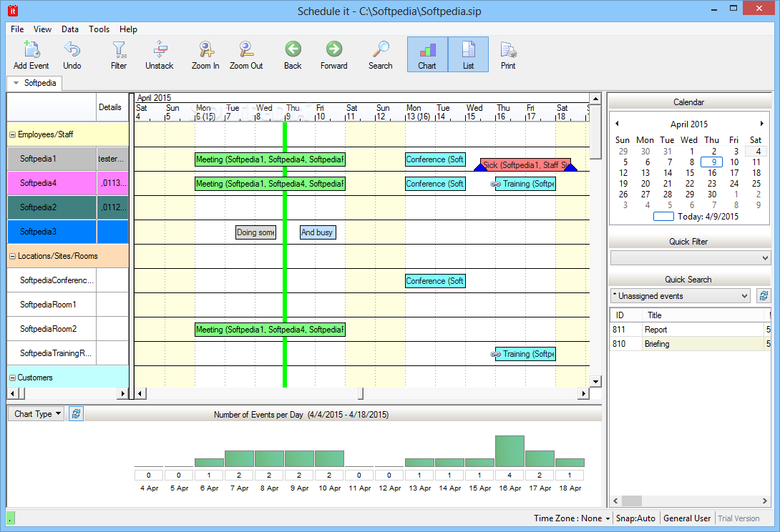Select the Report row with ID 811
The width and height of the screenshot is (780, 532).
[691, 329]
